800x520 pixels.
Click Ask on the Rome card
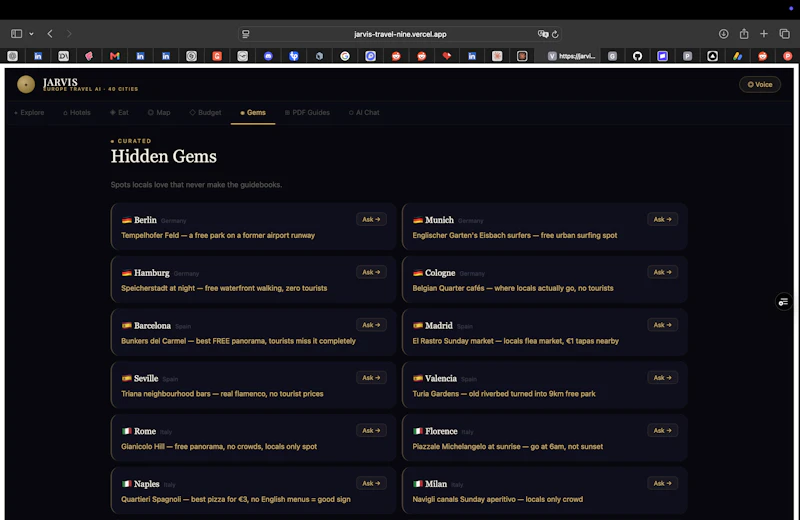(371, 431)
